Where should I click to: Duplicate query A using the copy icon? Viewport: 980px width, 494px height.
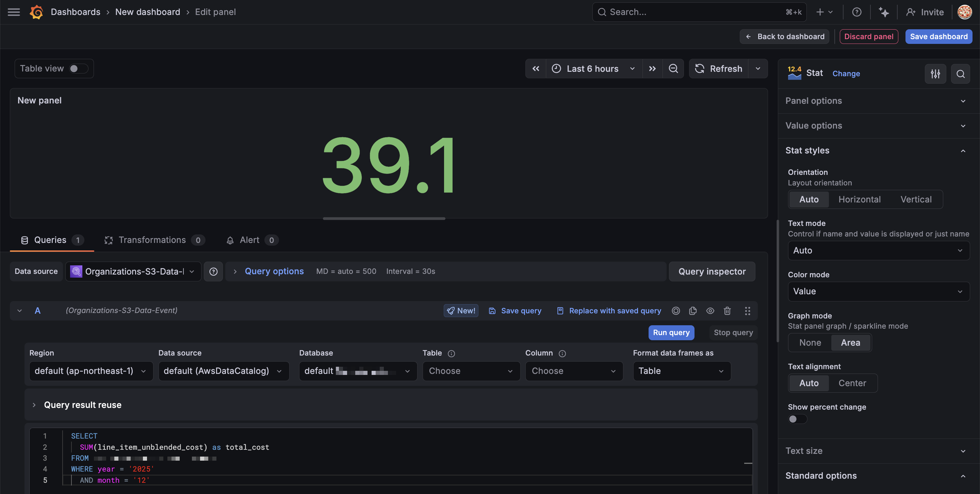point(693,311)
